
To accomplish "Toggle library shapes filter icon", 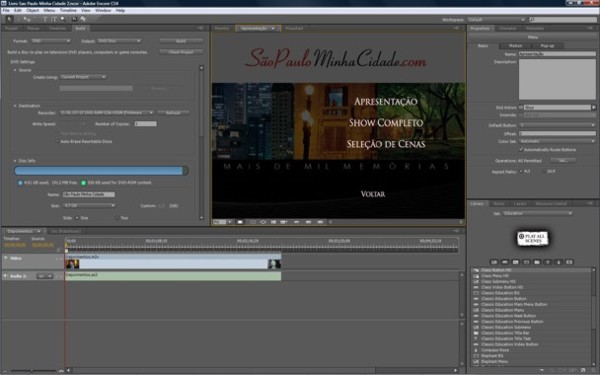I will click(558, 262).
